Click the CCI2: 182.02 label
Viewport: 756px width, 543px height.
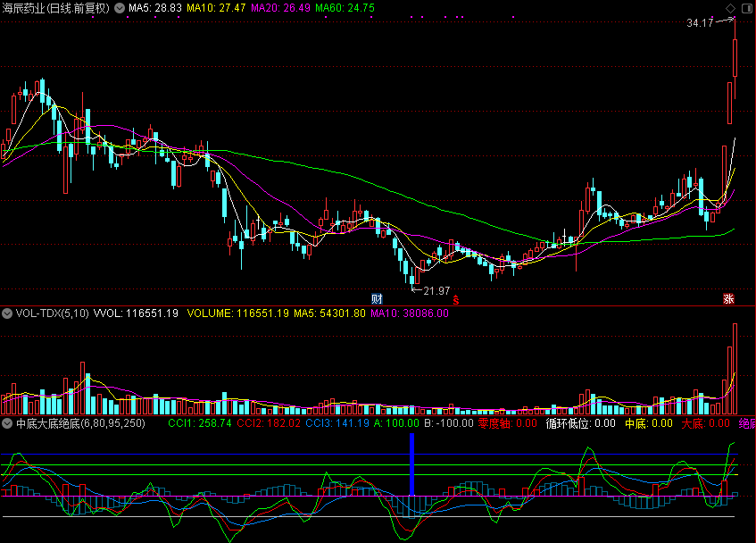pos(269,423)
